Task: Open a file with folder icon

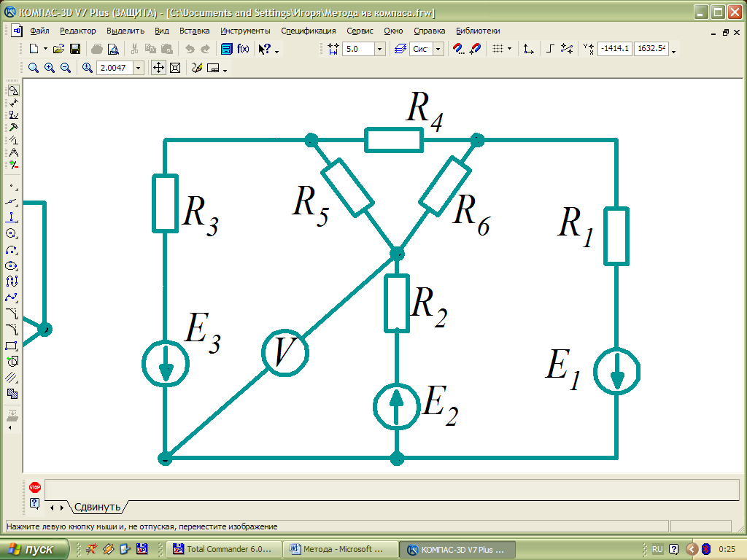Action: [x=58, y=49]
